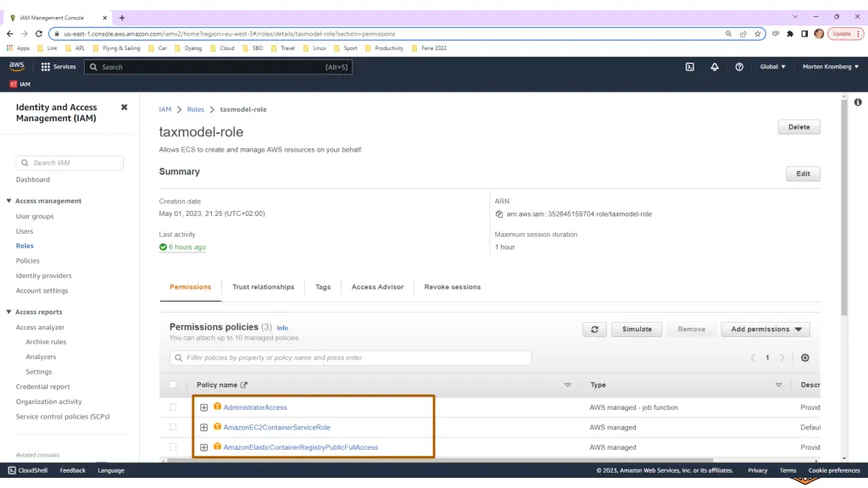Image resolution: width=868 pixels, height=488 pixels.
Task: Share this page from address bar
Action: point(743,34)
